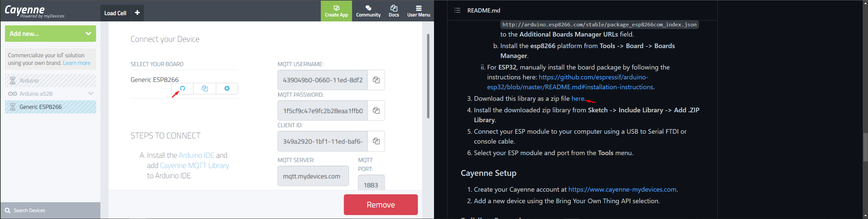Screen dimensions: 868x219
Task: Follow the Cayenne MQTT Library link
Action: click(194, 165)
